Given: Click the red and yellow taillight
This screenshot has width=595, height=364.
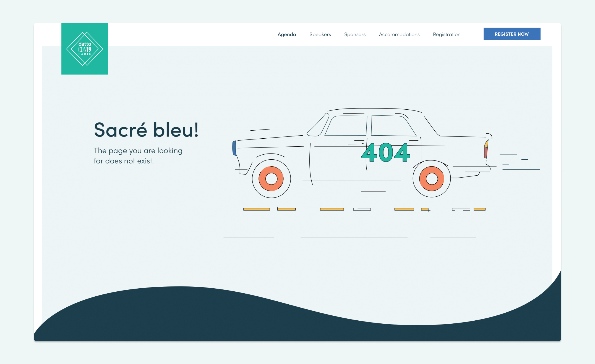Looking at the screenshot, I should pyautogui.click(x=486, y=150).
